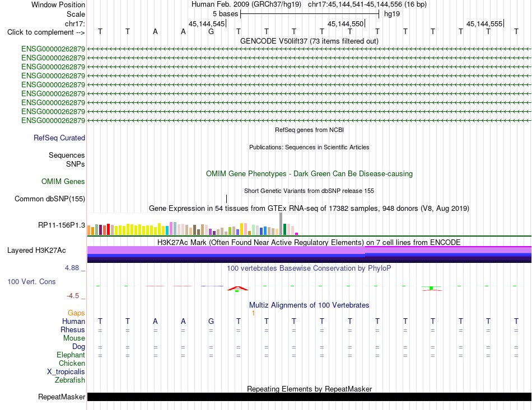Select the Mouse species row label

[74, 338]
